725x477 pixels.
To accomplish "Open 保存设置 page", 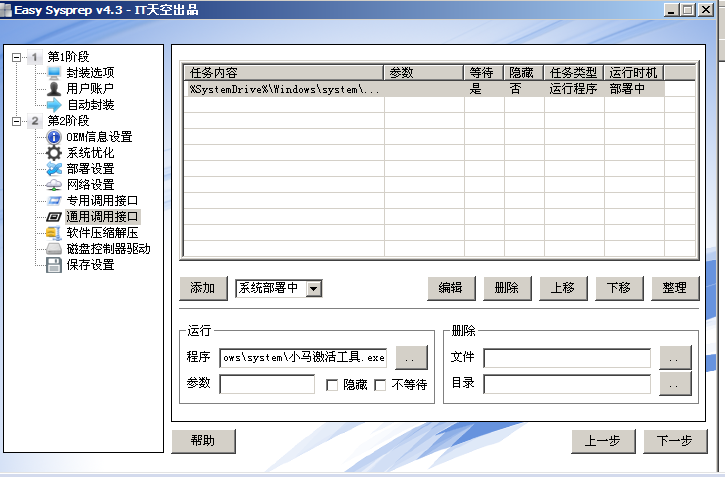I will point(90,265).
